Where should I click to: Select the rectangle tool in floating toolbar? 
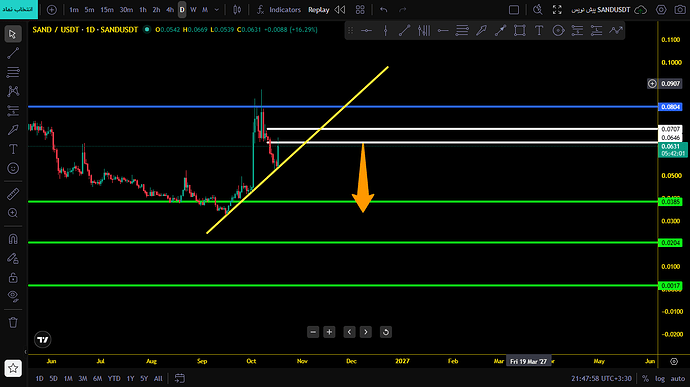(520, 30)
